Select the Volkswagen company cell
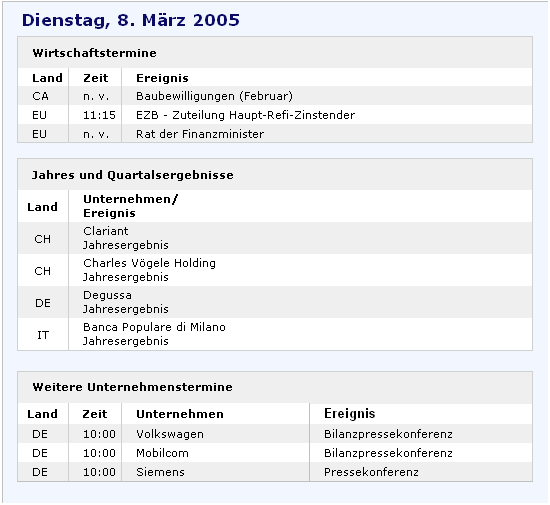Image resolution: width=550 pixels, height=505 pixels. pyautogui.click(x=170, y=434)
